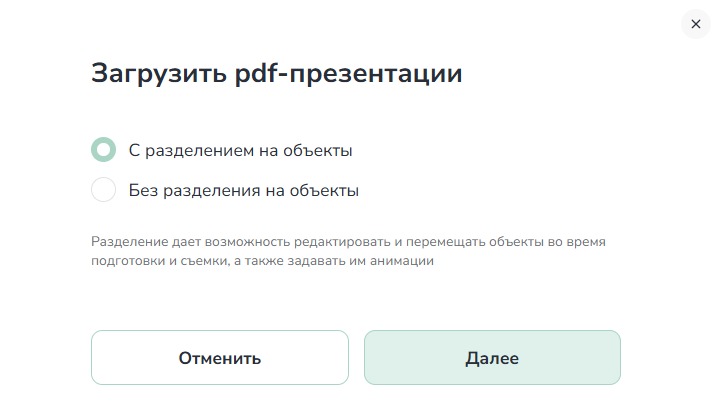The height and width of the screenshot is (420, 713).
Task: Choose the option without object splitting
Action: [103, 190]
